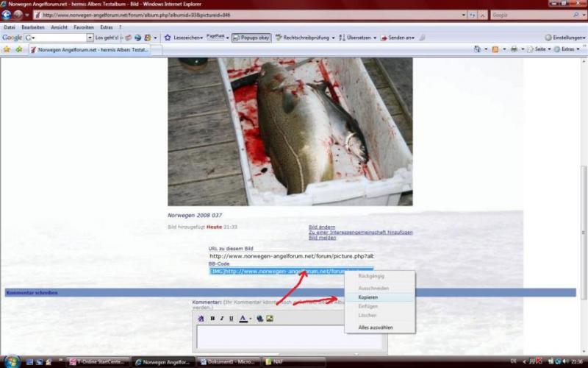Click the insert link icon in the comment editor

click(260, 319)
